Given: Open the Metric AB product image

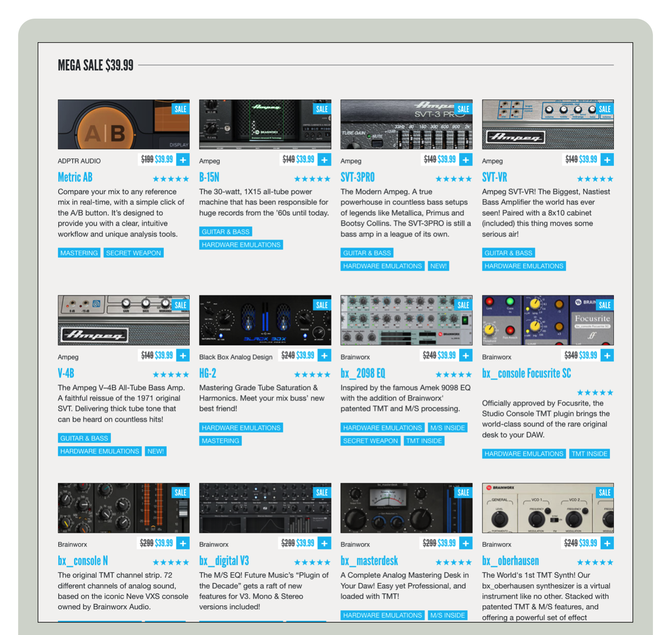Looking at the screenshot, I should click(x=124, y=124).
